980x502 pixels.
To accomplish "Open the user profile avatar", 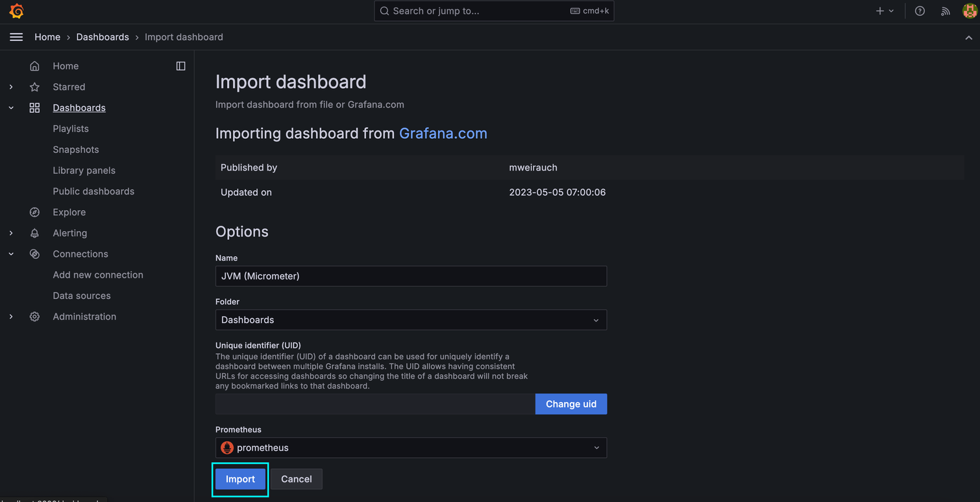I will (970, 11).
